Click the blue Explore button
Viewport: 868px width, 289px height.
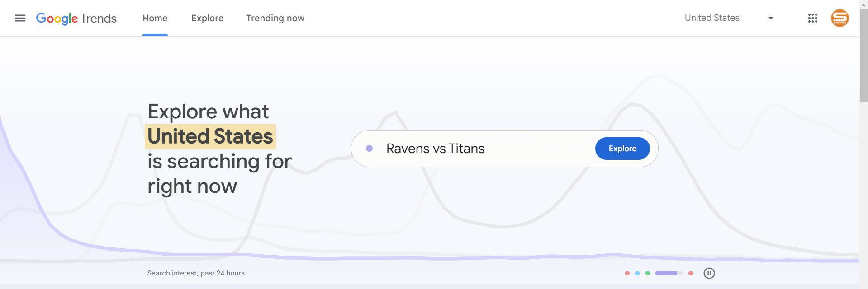point(622,149)
